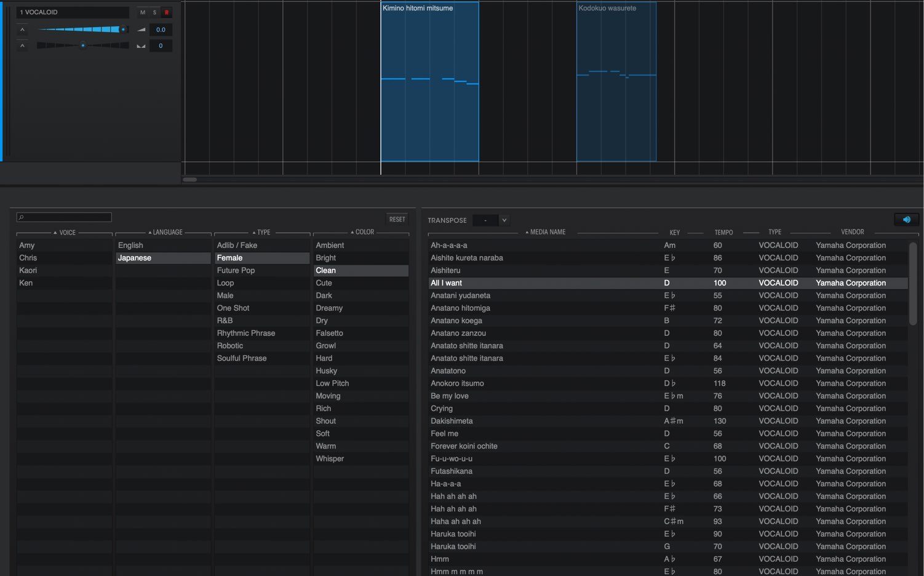Select the Kodokuo wasurete clip
924x576 pixels.
click(616, 82)
